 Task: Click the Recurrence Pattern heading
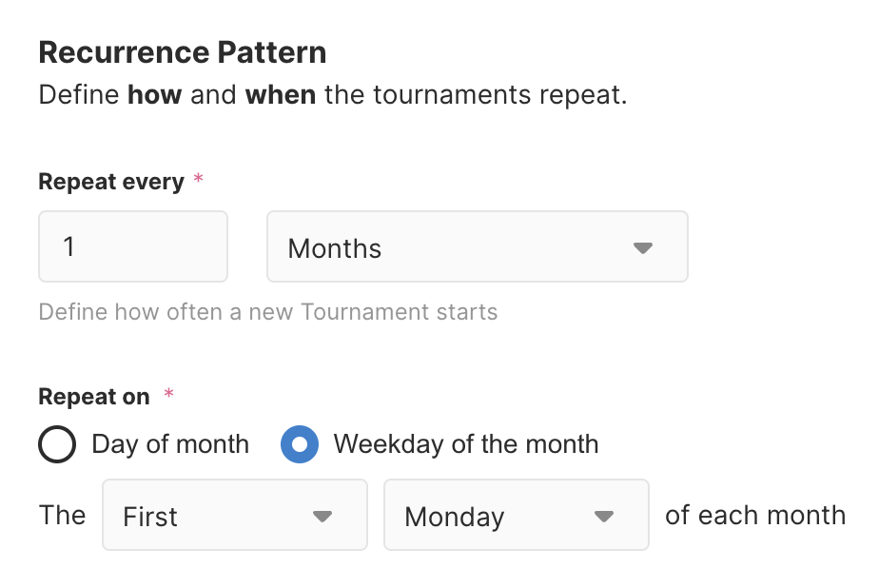[182, 52]
